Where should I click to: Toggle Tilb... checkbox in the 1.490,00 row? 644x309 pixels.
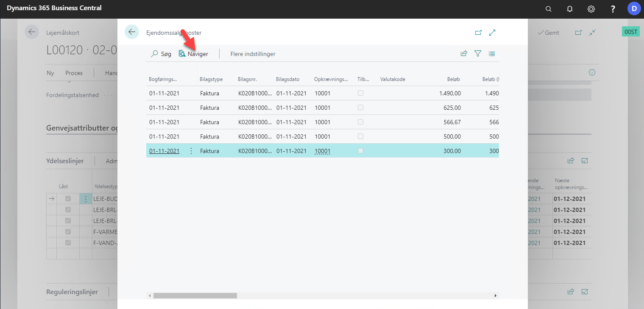pyautogui.click(x=360, y=93)
